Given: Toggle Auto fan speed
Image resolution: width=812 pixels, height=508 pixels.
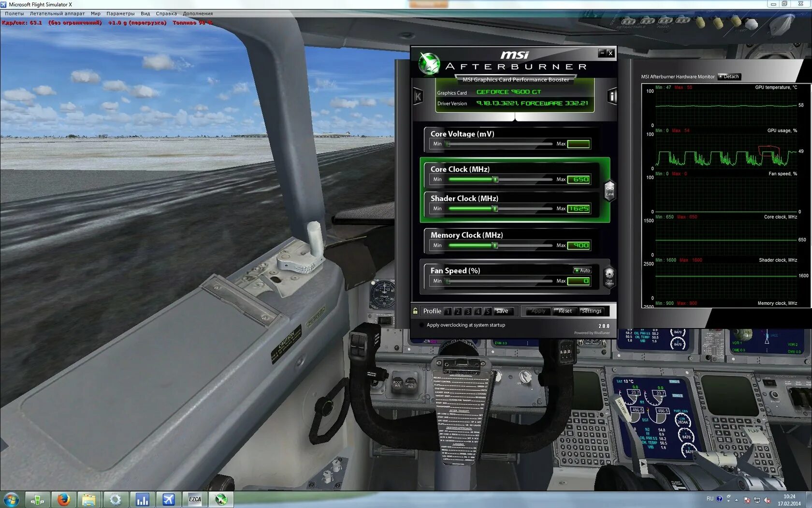Looking at the screenshot, I should pyautogui.click(x=582, y=270).
